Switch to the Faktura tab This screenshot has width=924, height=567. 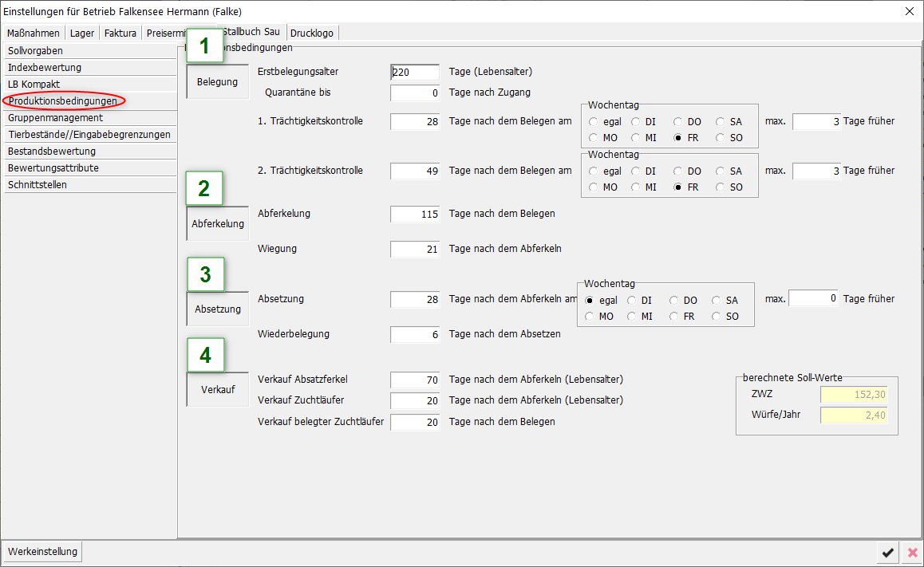pos(120,33)
